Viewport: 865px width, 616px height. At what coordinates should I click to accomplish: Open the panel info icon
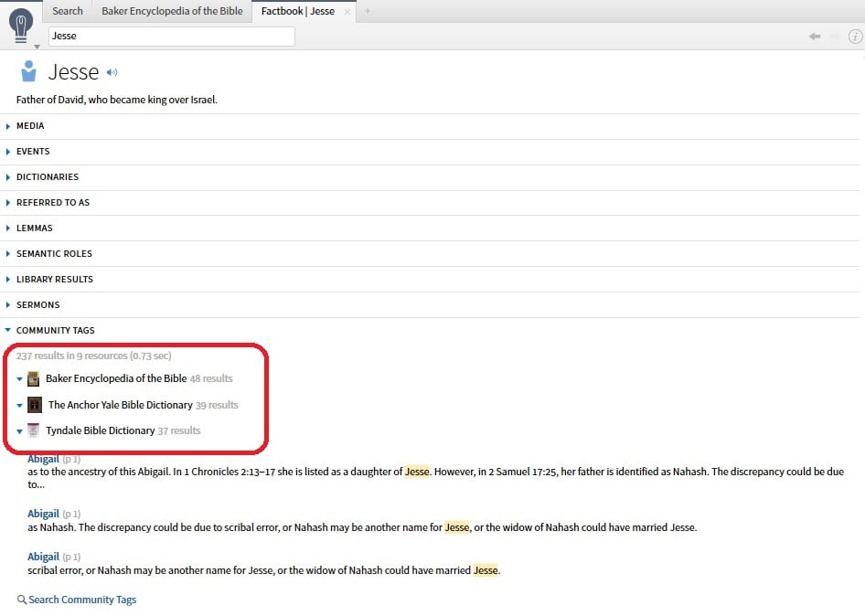tap(855, 37)
